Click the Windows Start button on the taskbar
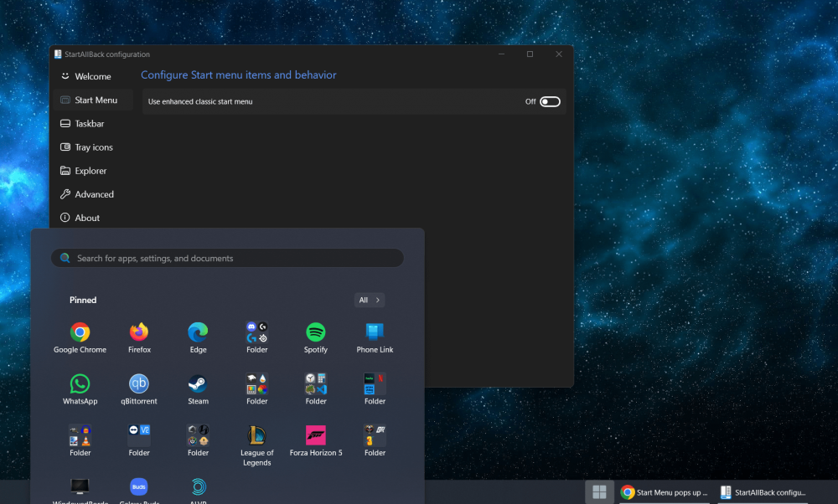 pos(599,491)
